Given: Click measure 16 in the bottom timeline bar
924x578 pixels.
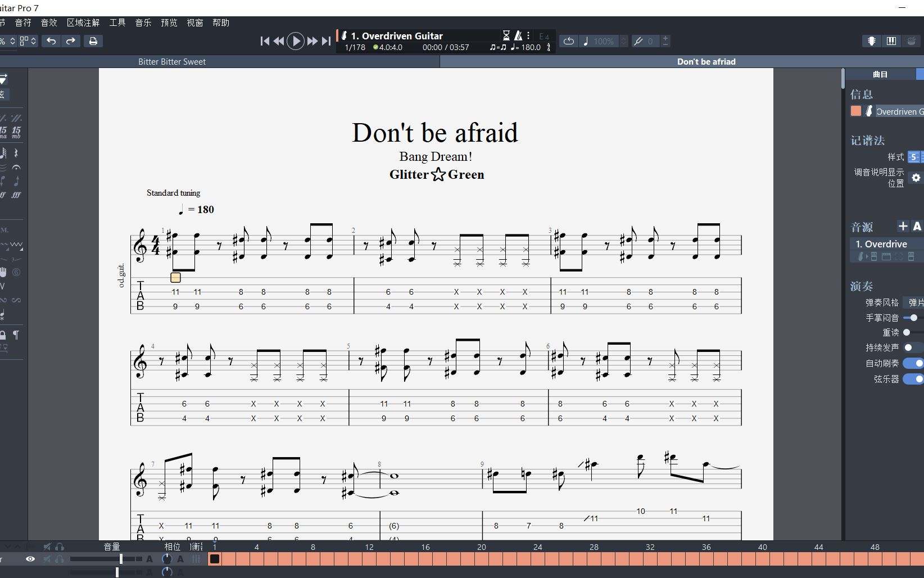Looking at the screenshot, I should pyautogui.click(x=425, y=559).
